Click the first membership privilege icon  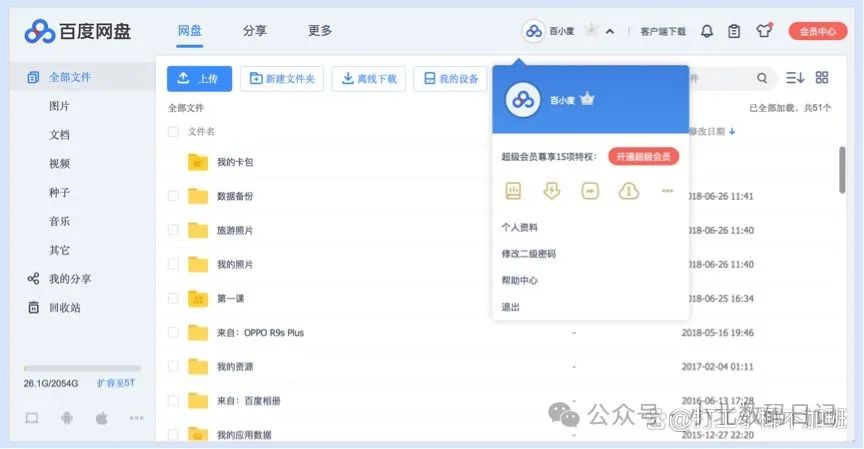click(x=513, y=191)
